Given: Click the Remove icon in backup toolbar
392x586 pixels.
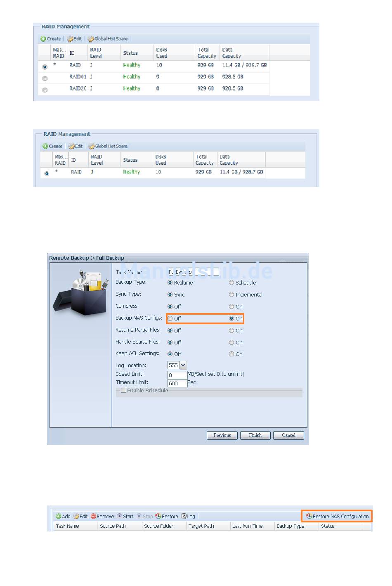Looking at the screenshot, I should click(x=94, y=516).
